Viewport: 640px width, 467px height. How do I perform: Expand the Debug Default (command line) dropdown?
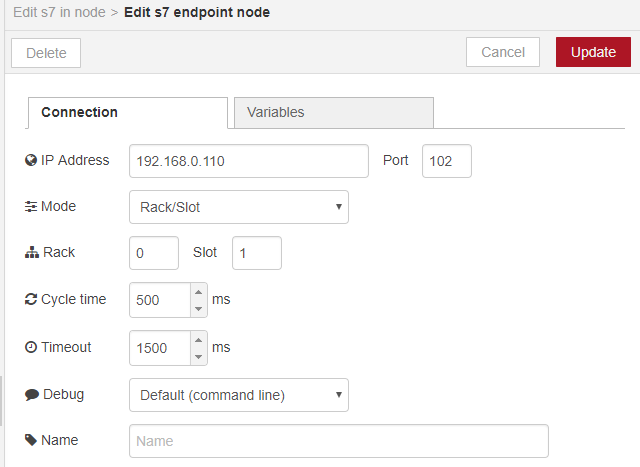(239, 395)
